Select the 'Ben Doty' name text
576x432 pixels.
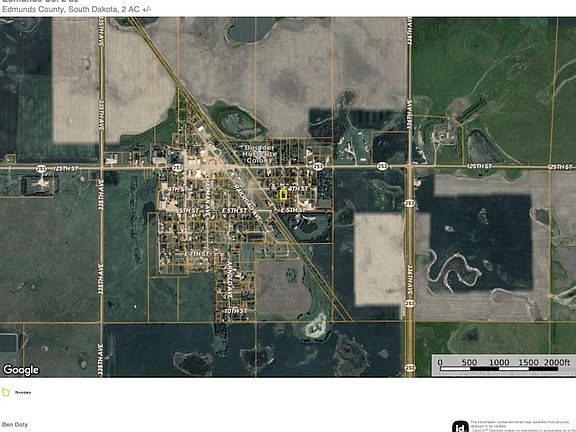point(15,425)
